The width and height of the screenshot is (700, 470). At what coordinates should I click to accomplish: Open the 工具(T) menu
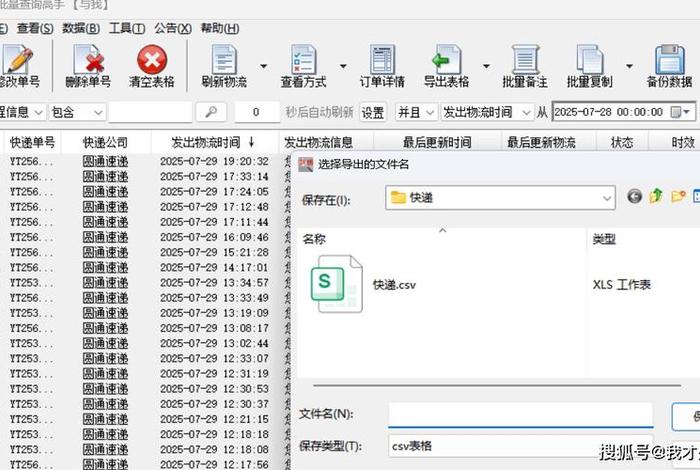(127, 29)
